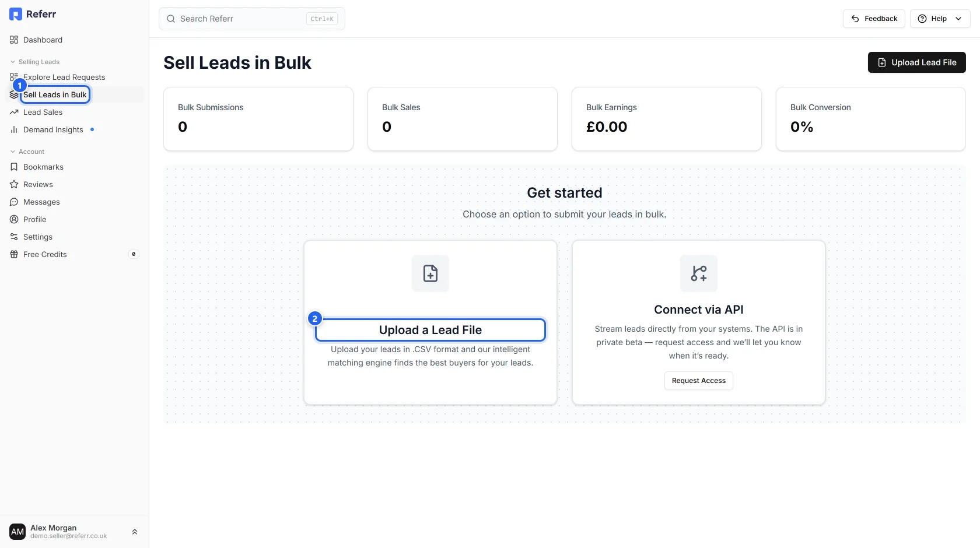This screenshot has height=548, width=980.
Task: Click the Lead Sales trending icon
Action: [x=14, y=112]
